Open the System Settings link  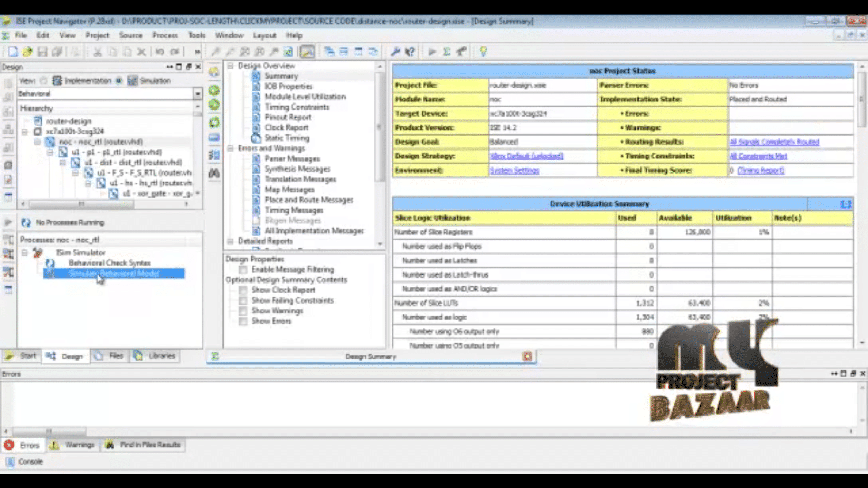click(x=514, y=170)
